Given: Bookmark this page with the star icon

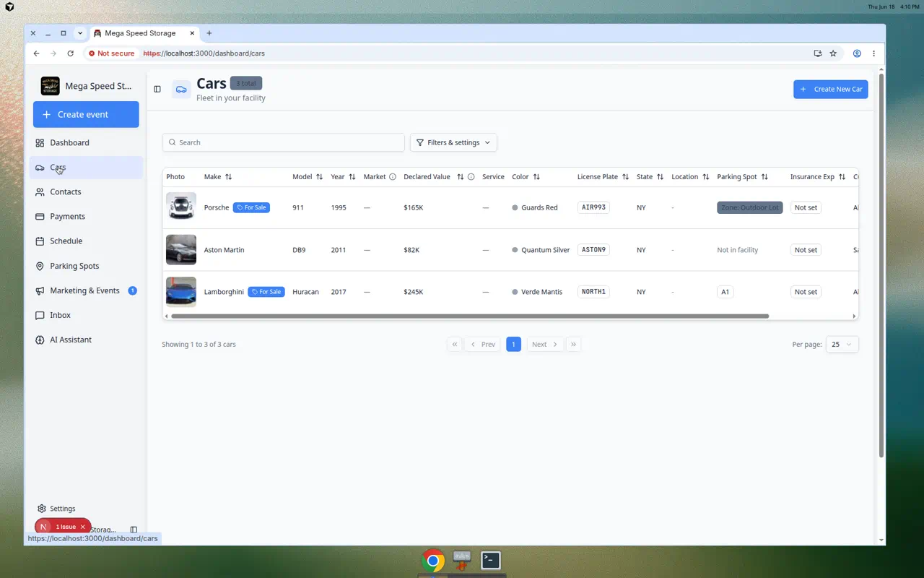Looking at the screenshot, I should pos(833,53).
